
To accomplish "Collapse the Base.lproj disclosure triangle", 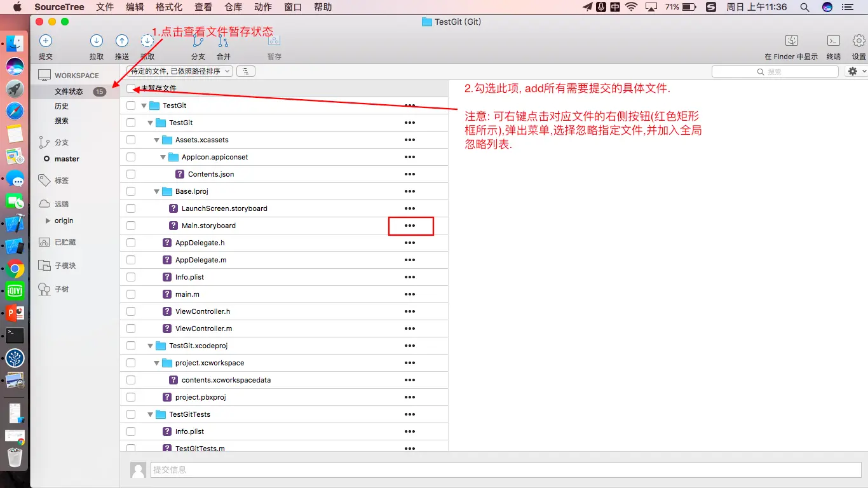I will click(x=157, y=191).
